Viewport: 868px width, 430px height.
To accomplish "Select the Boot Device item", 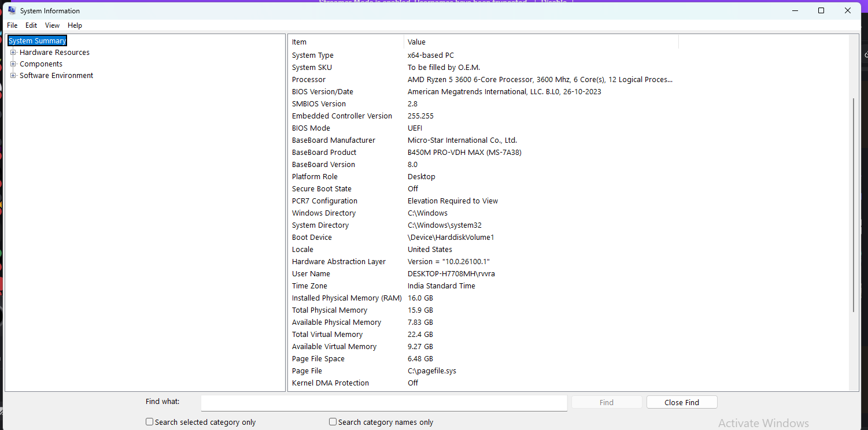I will click(312, 238).
